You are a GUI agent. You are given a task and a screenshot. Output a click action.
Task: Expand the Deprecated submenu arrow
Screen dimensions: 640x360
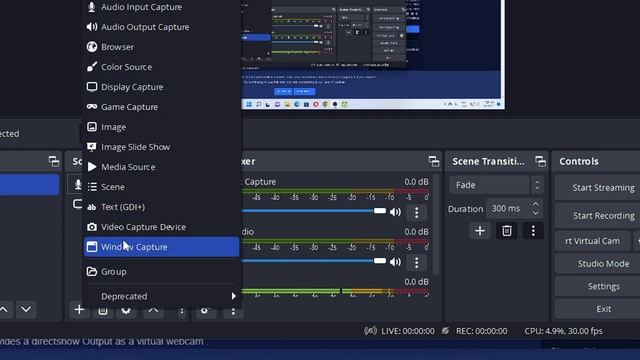(x=233, y=296)
